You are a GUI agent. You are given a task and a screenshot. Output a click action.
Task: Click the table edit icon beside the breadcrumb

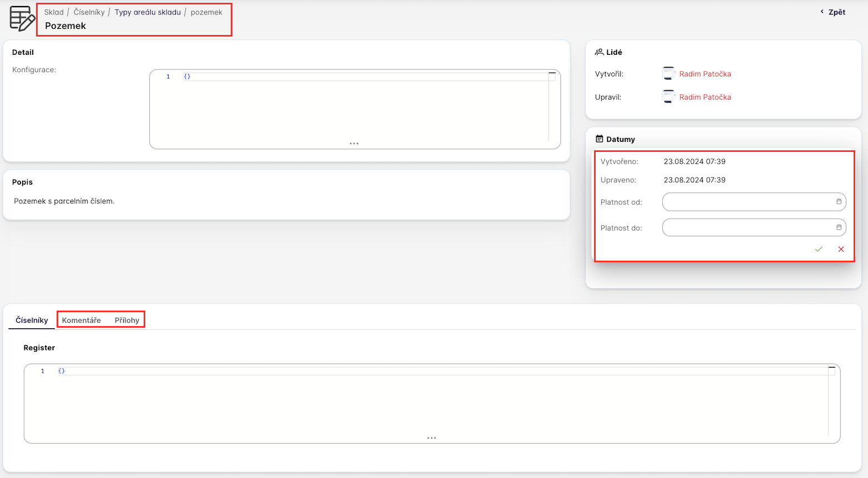click(x=22, y=19)
